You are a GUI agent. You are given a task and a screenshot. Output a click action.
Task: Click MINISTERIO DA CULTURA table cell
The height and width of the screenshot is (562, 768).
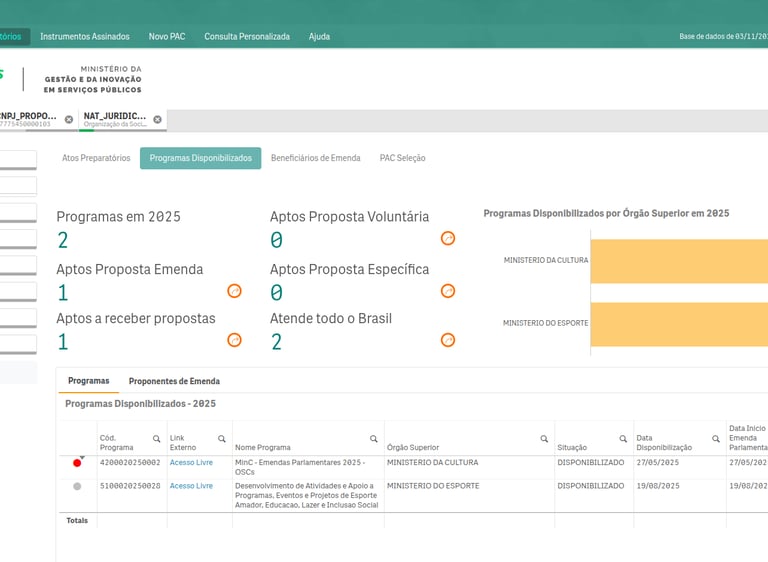(x=432, y=463)
